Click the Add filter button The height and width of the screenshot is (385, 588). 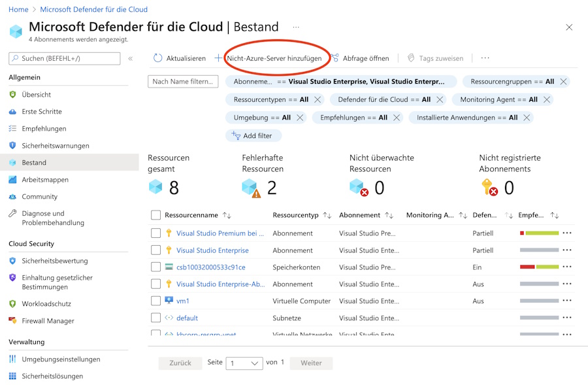253,135
